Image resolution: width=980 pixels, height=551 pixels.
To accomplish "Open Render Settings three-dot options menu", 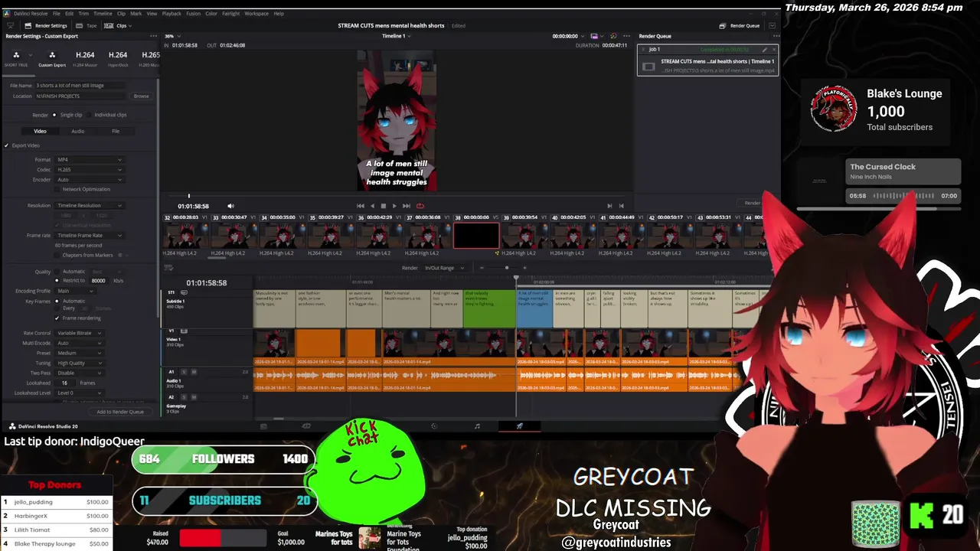I will [x=152, y=36].
